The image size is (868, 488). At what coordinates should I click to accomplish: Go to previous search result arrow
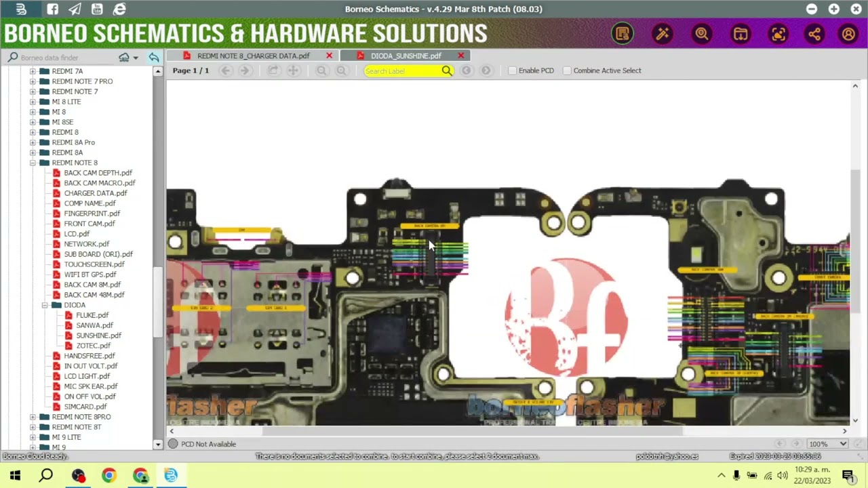coord(467,70)
